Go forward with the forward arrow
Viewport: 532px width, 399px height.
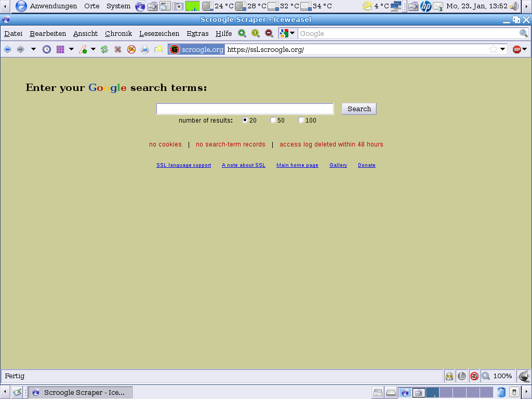[x=21, y=49]
